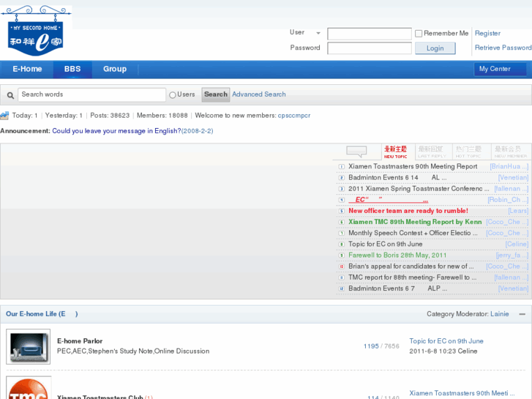
Task: Click the My Second Home site logo
Action: [36, 31]
